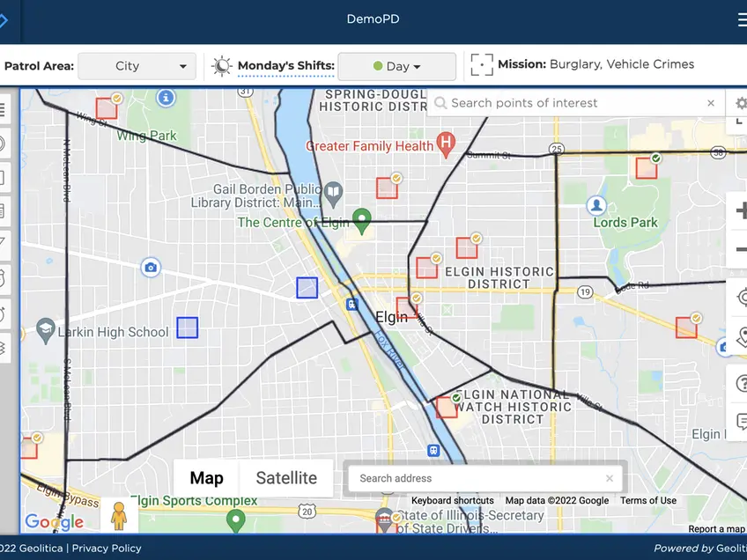Open Google Maps Terms of Use
This screenshot has height=560, width=747.
(648, 500)
